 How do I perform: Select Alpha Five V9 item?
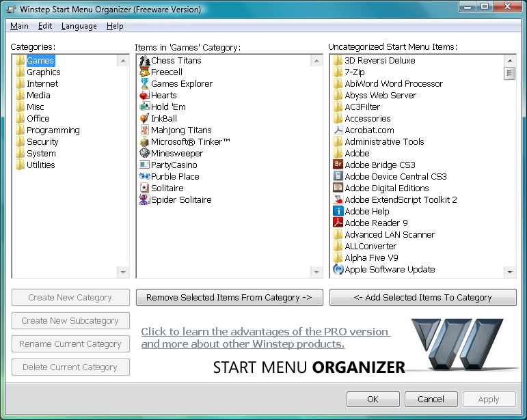[x=371, y=258]
